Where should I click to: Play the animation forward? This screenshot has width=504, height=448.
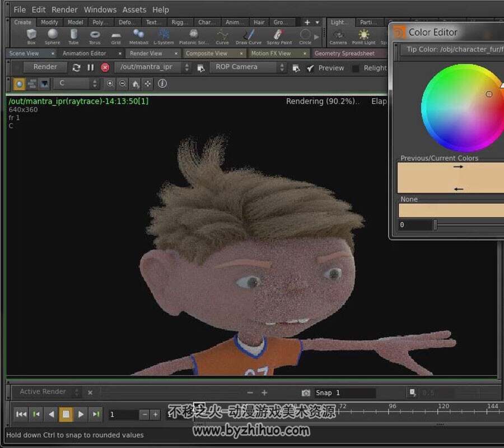81,414
